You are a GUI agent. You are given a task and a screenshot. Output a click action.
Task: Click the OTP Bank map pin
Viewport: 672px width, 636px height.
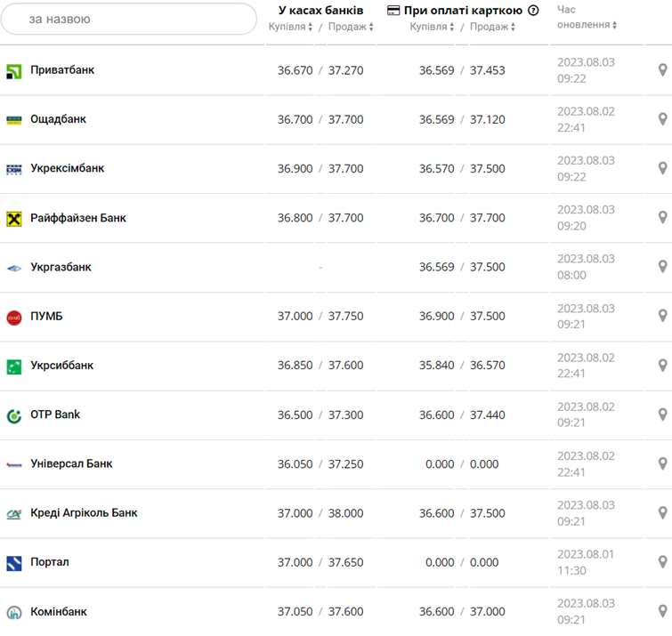point(662,415)
